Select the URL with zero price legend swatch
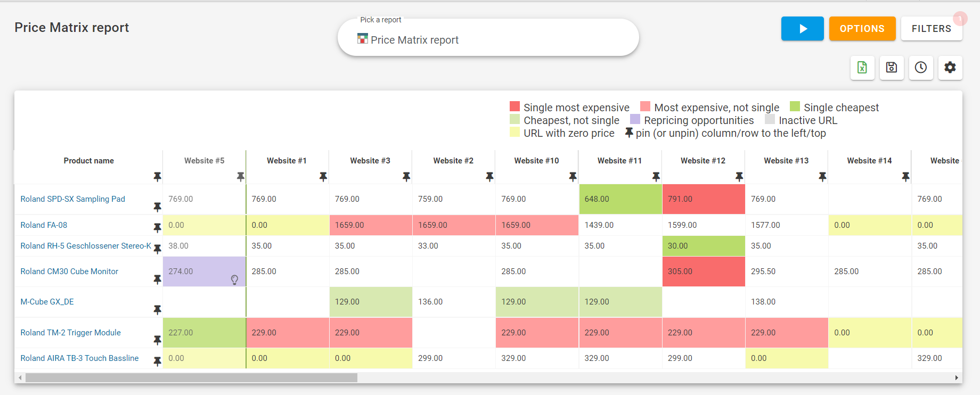Viewport: 980px width, 395px height. [x=514, y=132]
